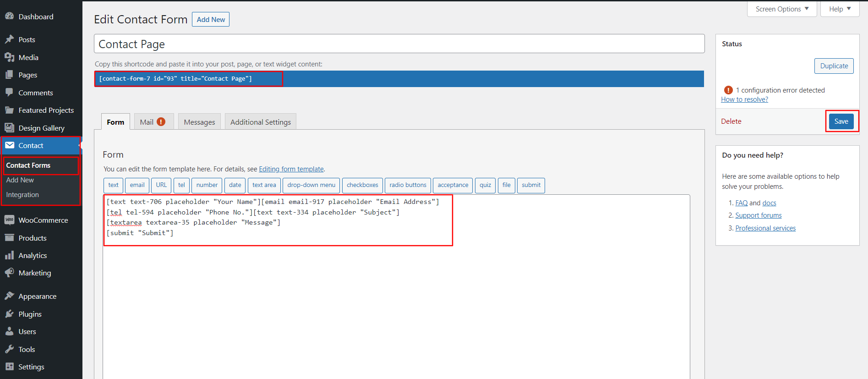Image resolution: width=868 pixels, height=379 pixels.
Task: Click the Tools wrench icon
Action: (x=9, y=349)
